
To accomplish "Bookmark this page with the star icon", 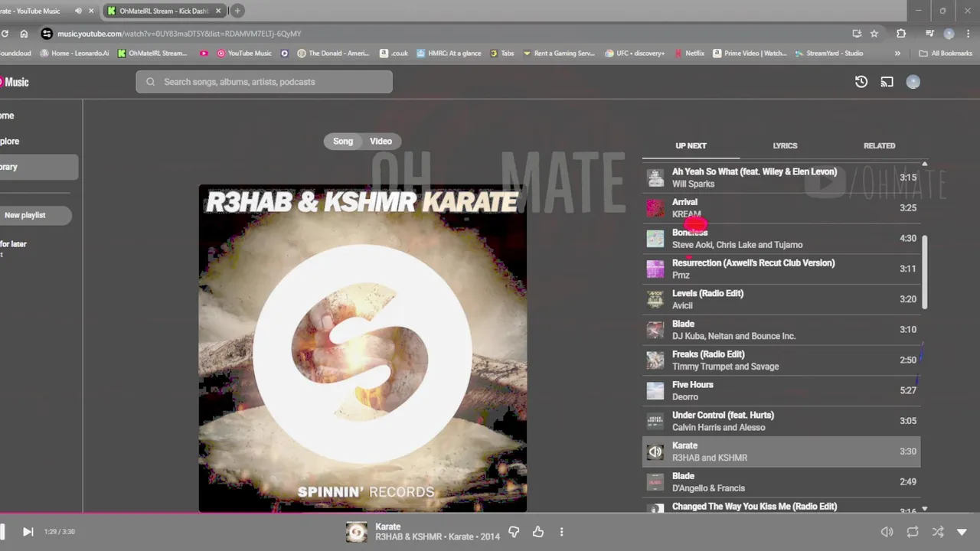I will [874, 34].
